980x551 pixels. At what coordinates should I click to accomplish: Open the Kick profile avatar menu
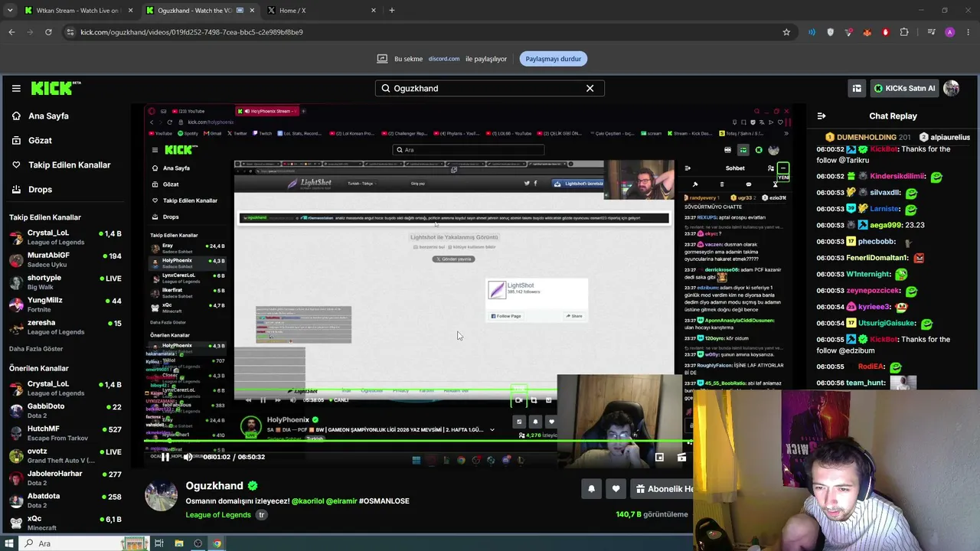click(952, 88)
